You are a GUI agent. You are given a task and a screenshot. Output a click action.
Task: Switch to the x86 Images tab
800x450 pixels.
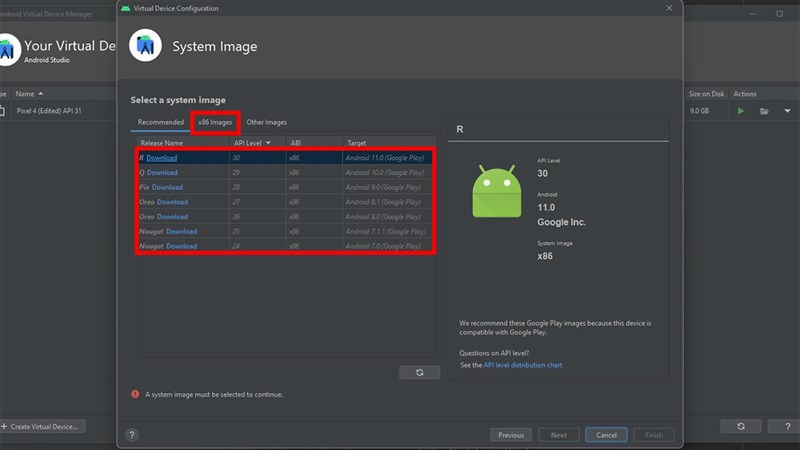tap(215, 122)
